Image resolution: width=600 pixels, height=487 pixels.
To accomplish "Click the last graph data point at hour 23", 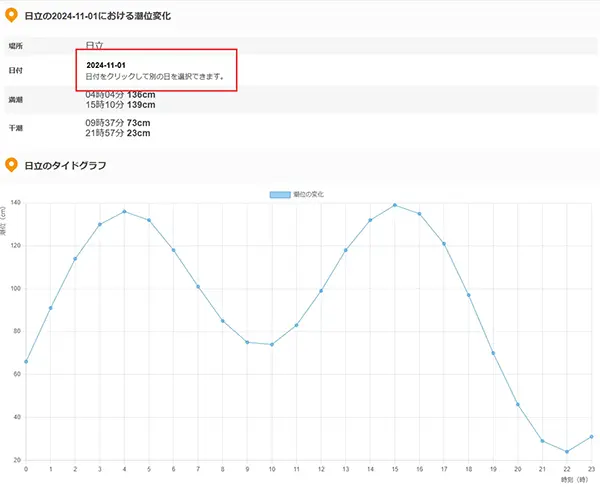I will (592, 436).
